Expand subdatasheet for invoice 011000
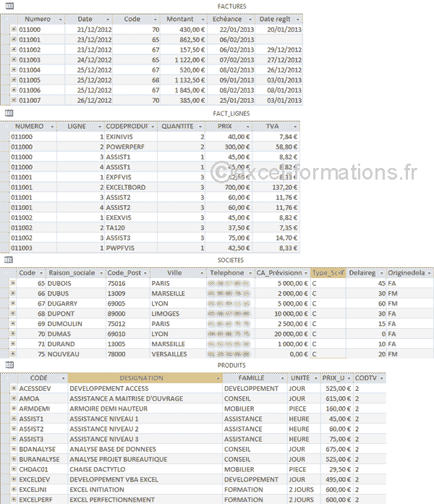The image size is (434, 504). coord(14,29)
